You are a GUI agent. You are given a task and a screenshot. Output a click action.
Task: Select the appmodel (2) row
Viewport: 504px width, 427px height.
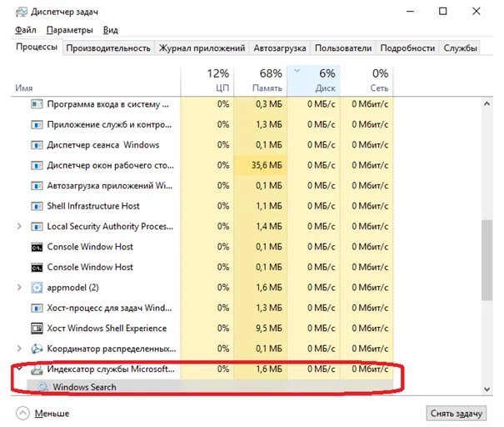click(x=202, y=288)
